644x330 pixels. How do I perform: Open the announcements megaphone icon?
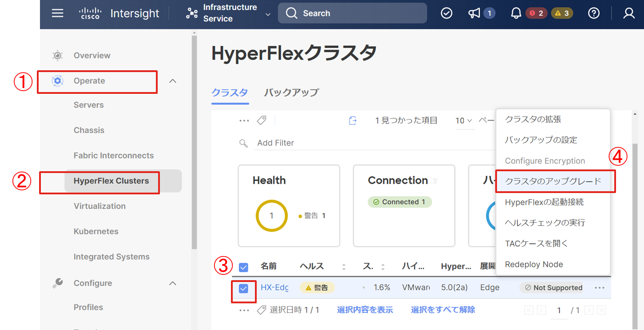tap(474, 13)
